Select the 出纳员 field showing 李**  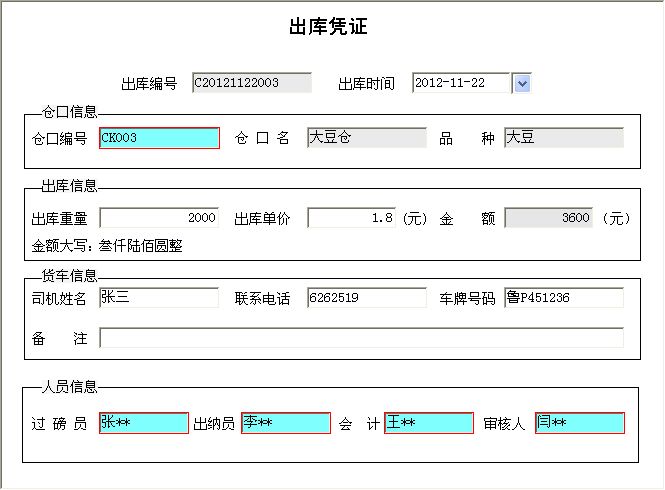tap(285, 423)
